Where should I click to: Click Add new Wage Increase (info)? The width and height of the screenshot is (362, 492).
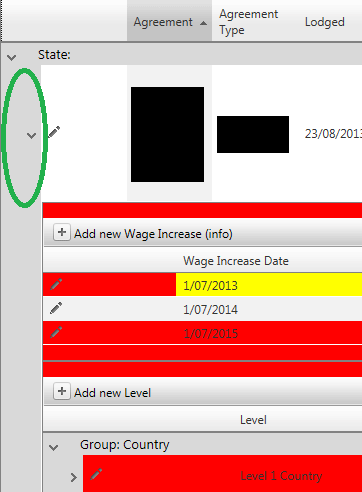pos(153,234)
